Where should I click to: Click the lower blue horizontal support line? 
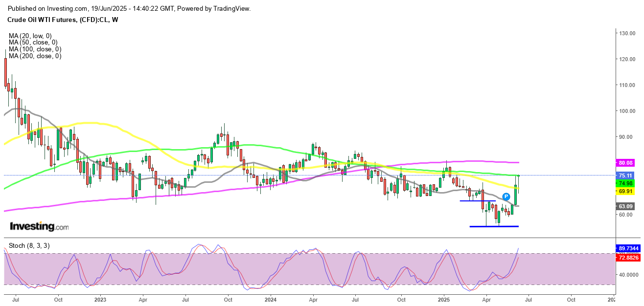494,226
